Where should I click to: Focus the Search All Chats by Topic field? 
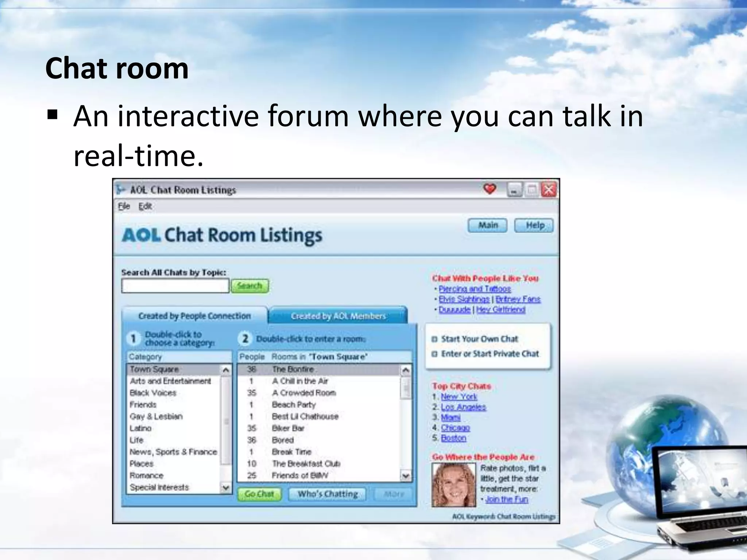[x=175, y=285]
